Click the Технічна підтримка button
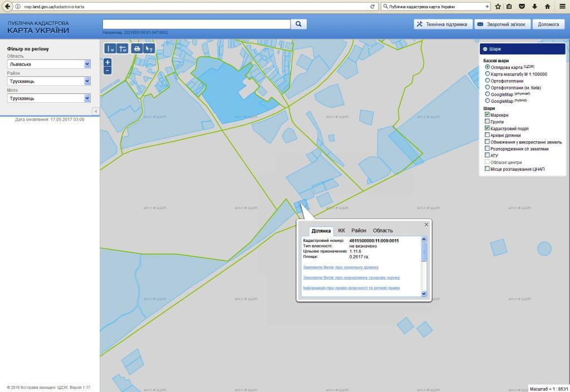The height and width of the screenshot is (392, 570). (443, 24)
